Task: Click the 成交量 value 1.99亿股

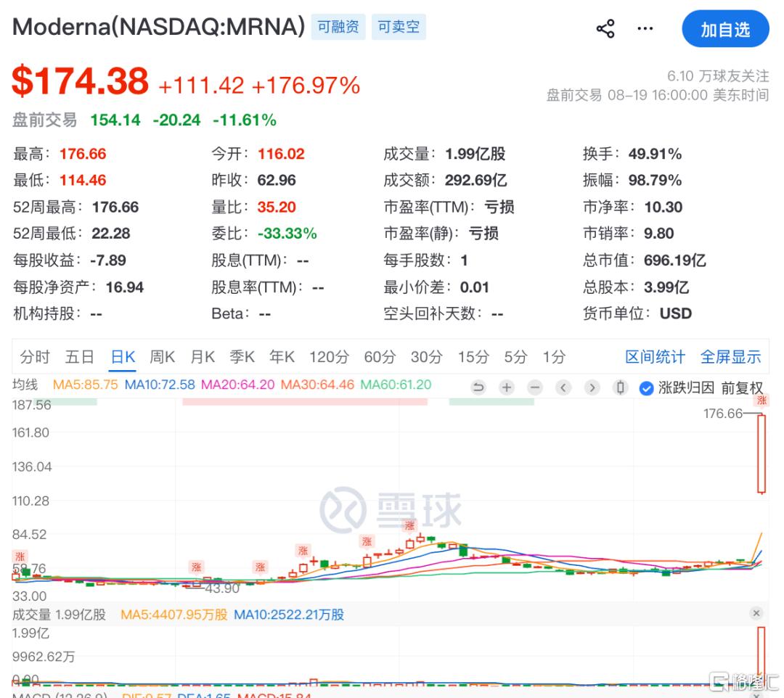Action: (x=475, y=154)
